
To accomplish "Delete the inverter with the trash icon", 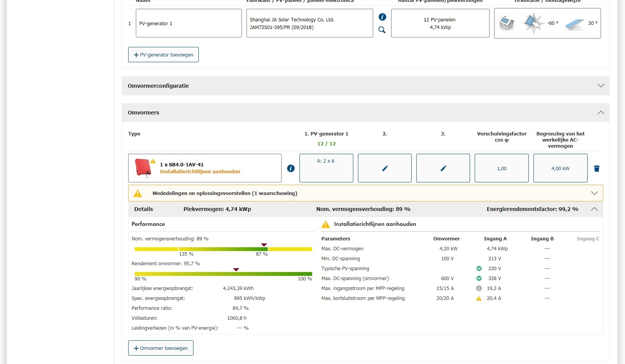I will coord(597,168).
